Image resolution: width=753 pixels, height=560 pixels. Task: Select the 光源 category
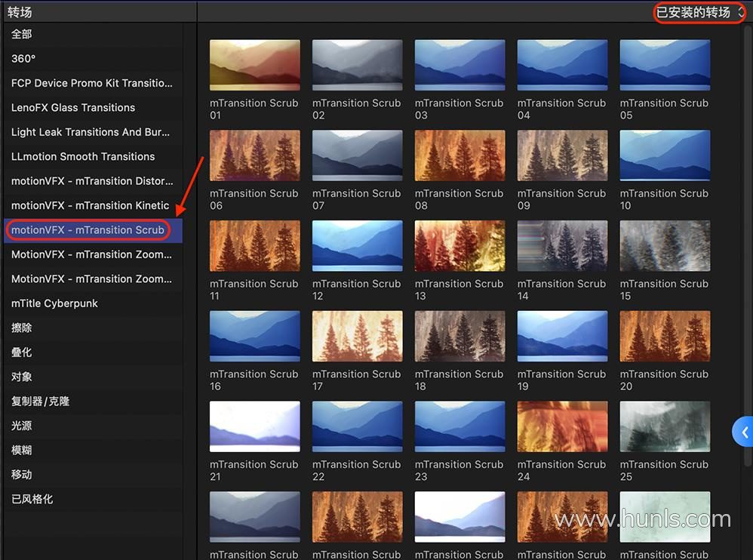[x=93, y=426]
